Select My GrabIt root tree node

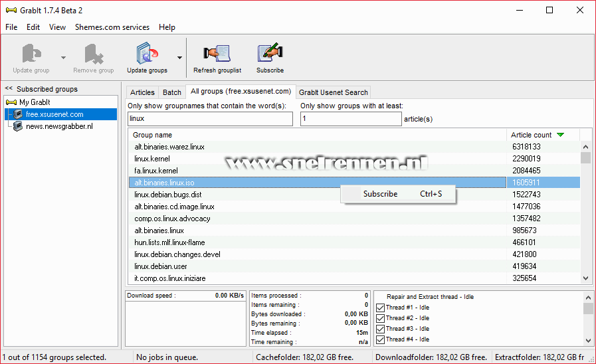[x=35, y=102]
